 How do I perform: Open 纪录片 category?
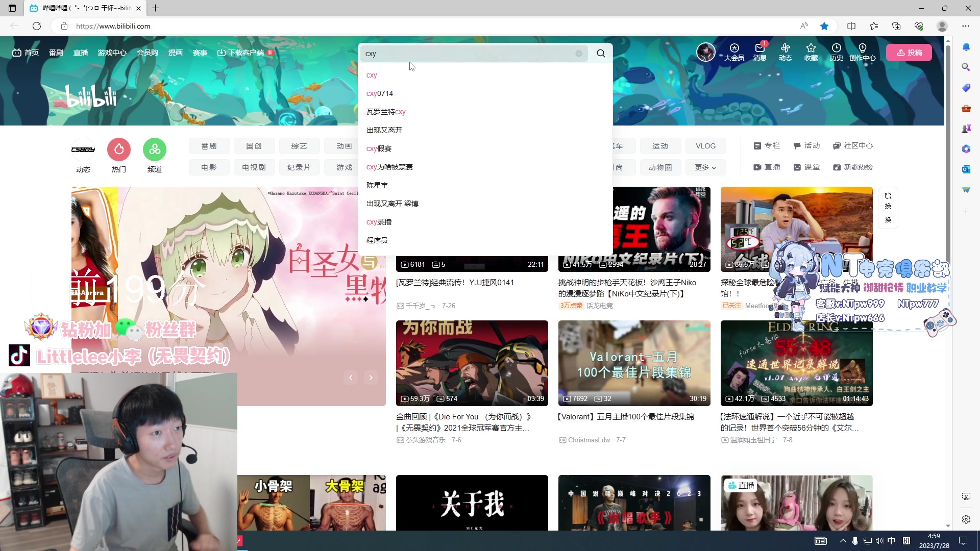pyautogui.click(x=299, y=167)
